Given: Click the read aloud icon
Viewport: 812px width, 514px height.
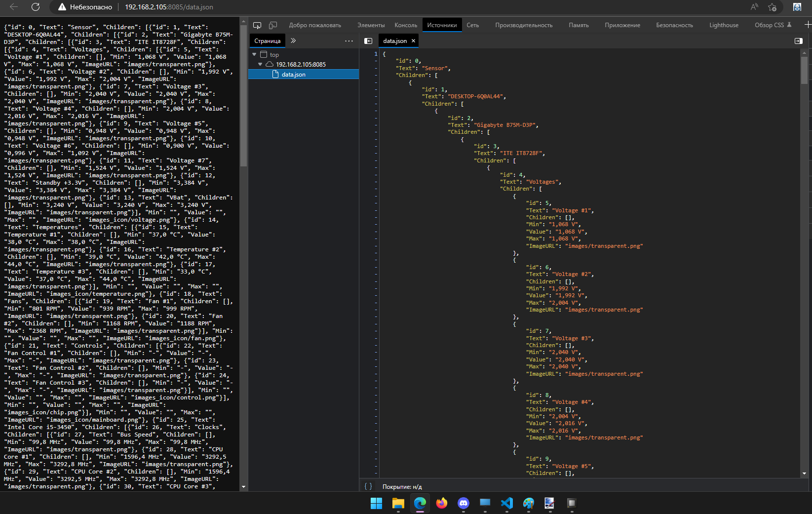Looking at the screenshot, I should (754, 7).
